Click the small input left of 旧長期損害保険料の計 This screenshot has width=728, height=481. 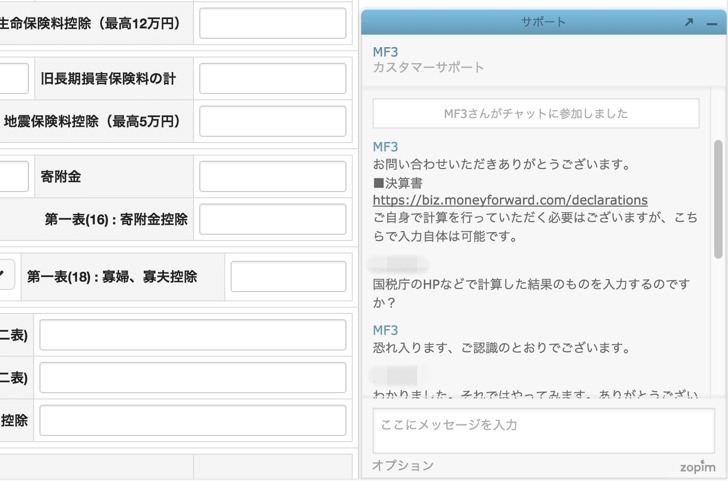(x=14, y=78)
